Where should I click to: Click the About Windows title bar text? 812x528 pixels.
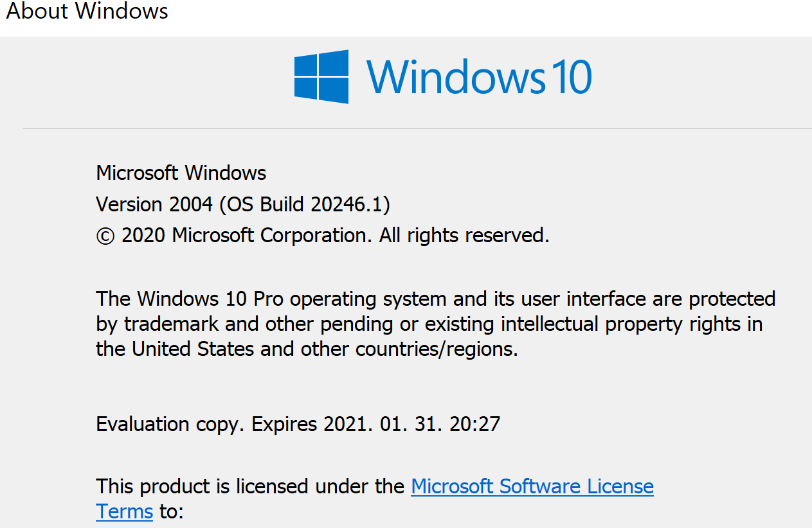(87, 11)
